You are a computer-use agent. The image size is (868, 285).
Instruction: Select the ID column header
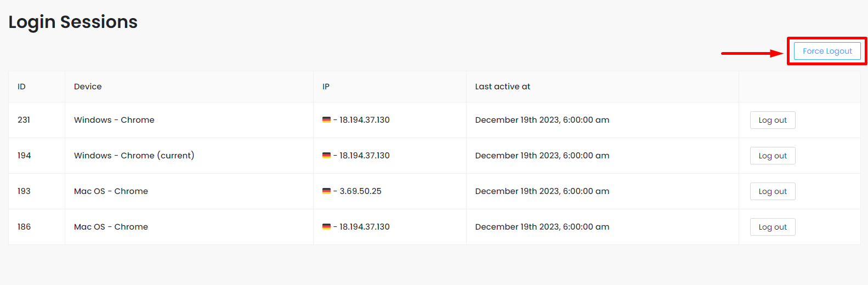click(21, 87)
